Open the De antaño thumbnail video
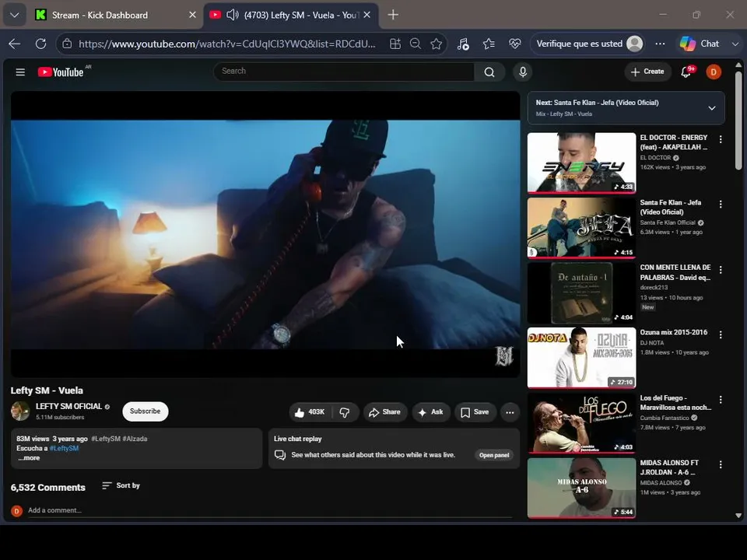This screenshot has height=560, width=747. pyautogui.click(x=581, y=293)
